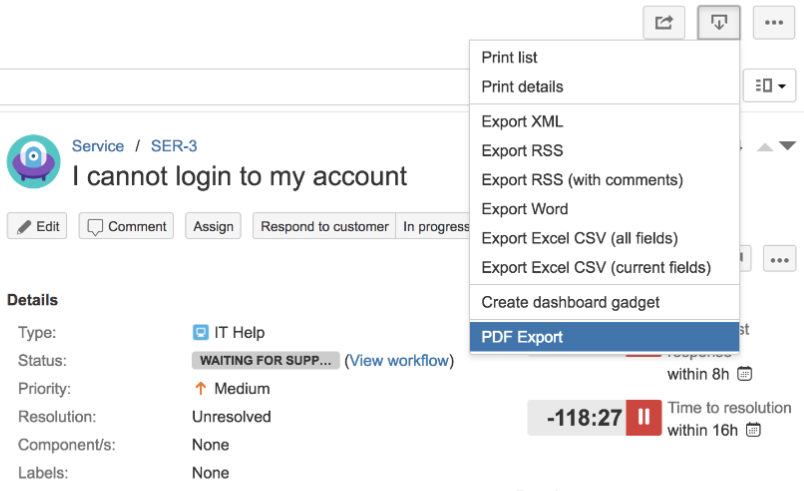This screenshot has width=804, height=491.
Task: Click the Assign button
Action: click(213, 226)
